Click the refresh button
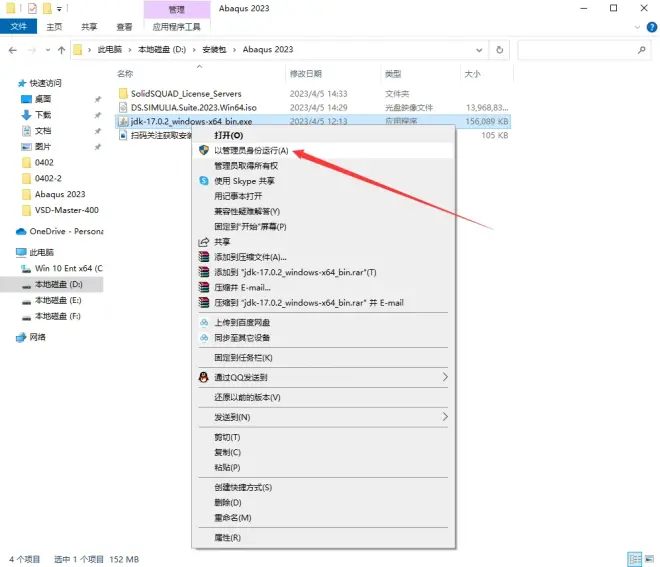660x567 pixels. tap(499, 50)
